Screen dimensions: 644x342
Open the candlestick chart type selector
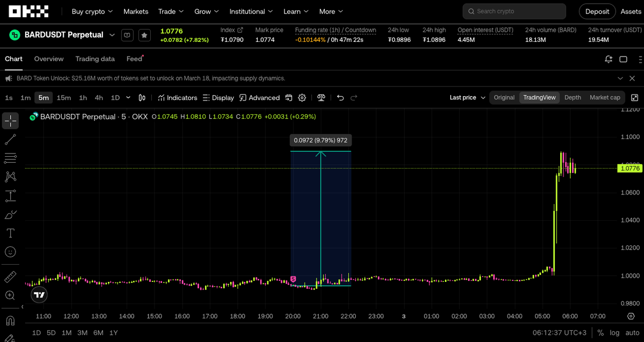(x=142, y=98)
